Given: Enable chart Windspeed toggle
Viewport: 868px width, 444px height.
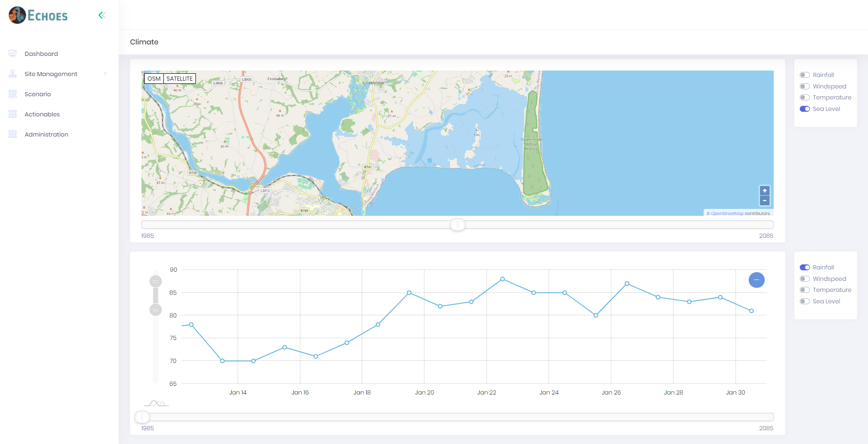Looking at the screenshot, I should coord(804,279).
